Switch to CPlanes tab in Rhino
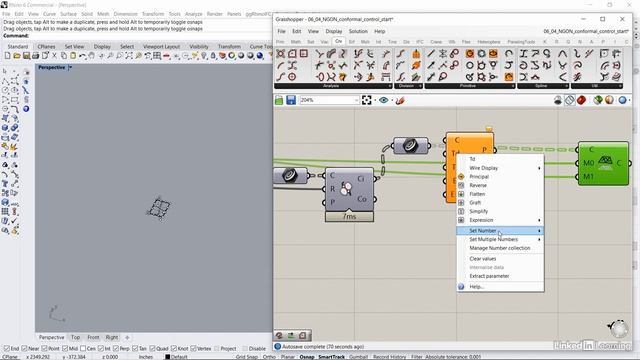Screen dimensions: 640x360 coord(46,47)
